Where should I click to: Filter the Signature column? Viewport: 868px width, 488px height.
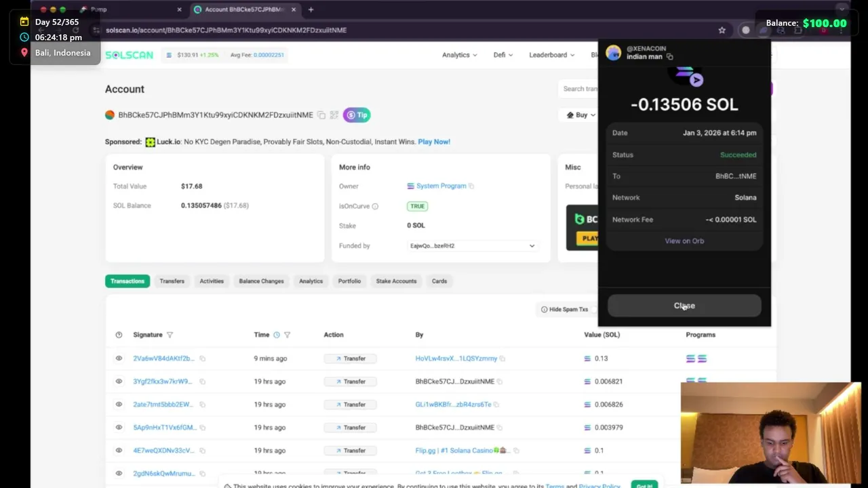point(170,335)
